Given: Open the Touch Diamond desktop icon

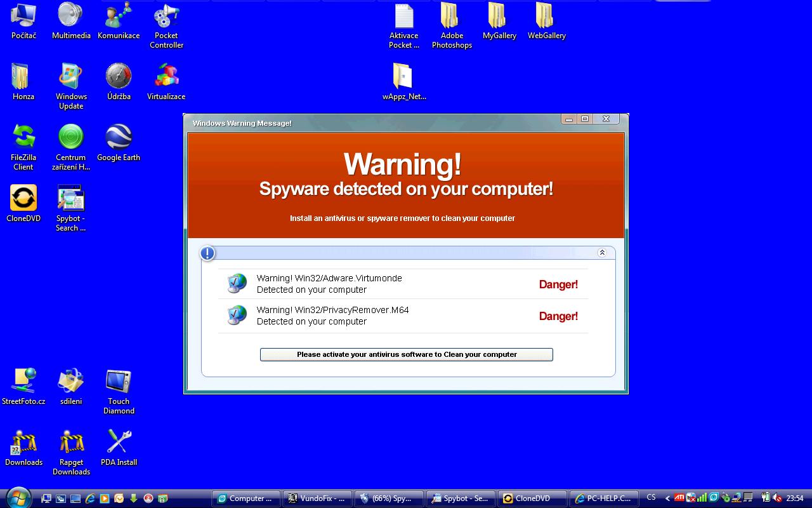Looking at the screenshot, I should (x=119, y=381).
